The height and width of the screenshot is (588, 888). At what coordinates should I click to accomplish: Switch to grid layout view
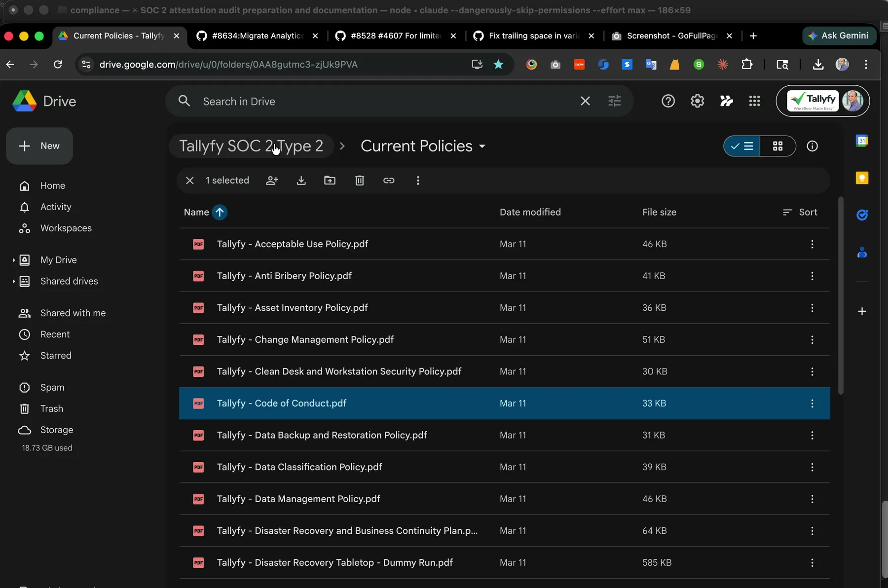click(778, 146)
